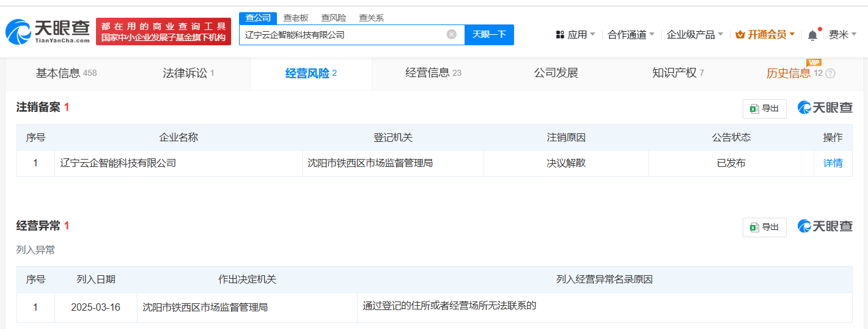The height and width of the screenshot is (329, 868).
Task: Open the 基本信息 tab
Action: [x=67, y=73]
